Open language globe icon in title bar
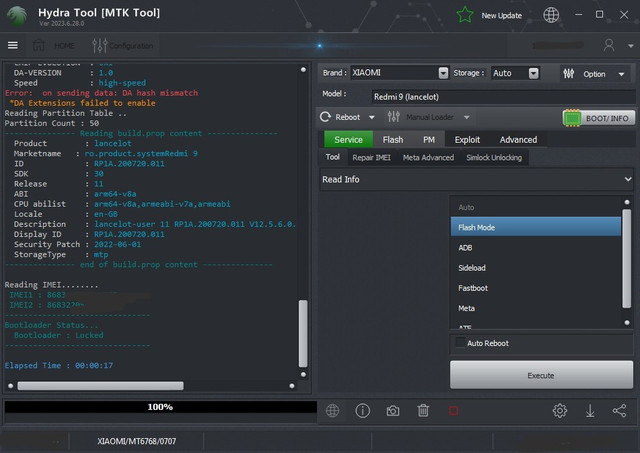The height and width of the screenshot is (453, 640). click(x=551, y=16)
